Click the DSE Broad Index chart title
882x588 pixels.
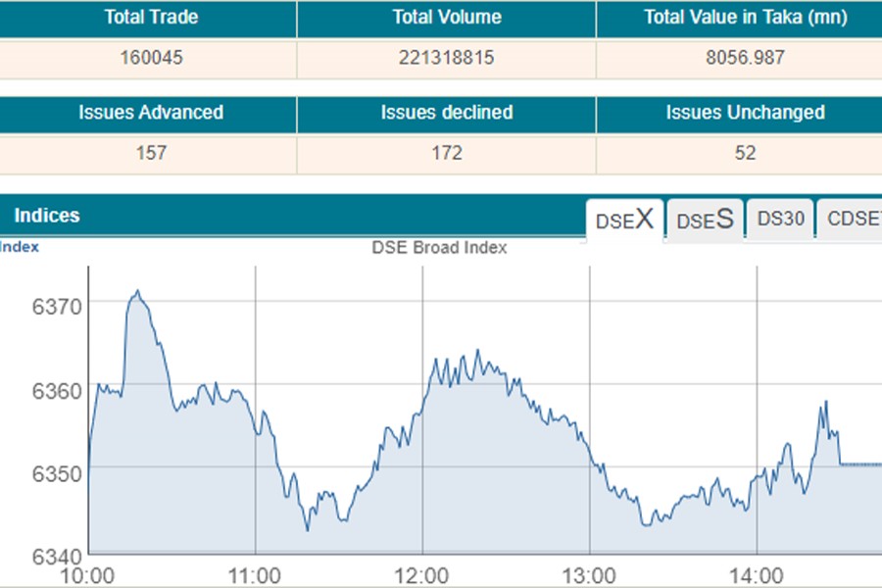point(439,248)
